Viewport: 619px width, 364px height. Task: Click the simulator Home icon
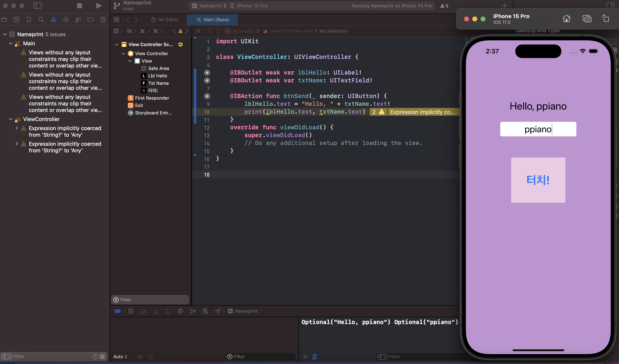(566, 19)
